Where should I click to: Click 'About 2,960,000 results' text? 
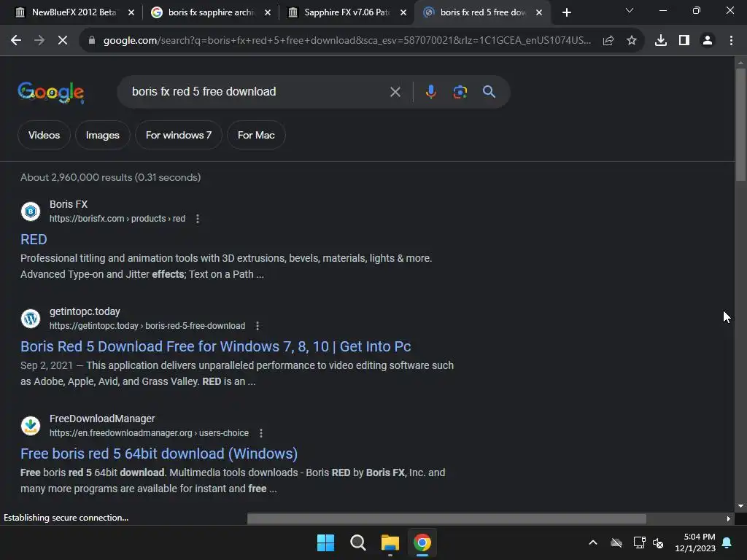(77, 177)
